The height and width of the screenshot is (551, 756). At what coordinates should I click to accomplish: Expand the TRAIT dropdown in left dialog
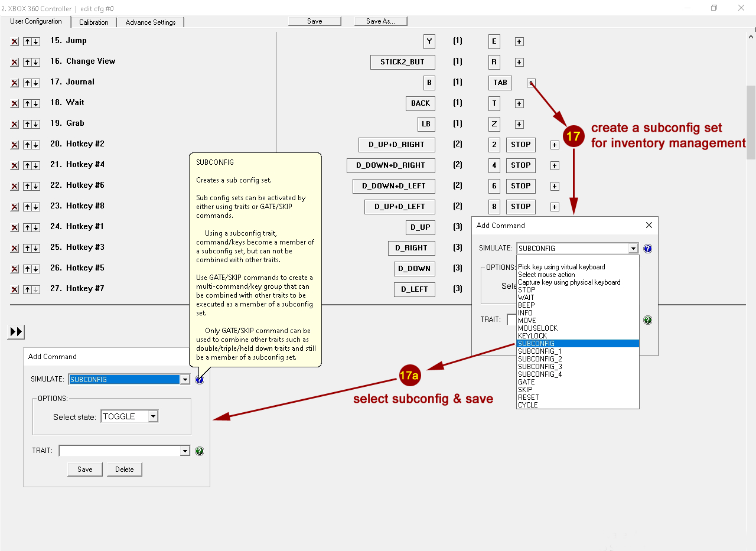[x=185, y=451]
